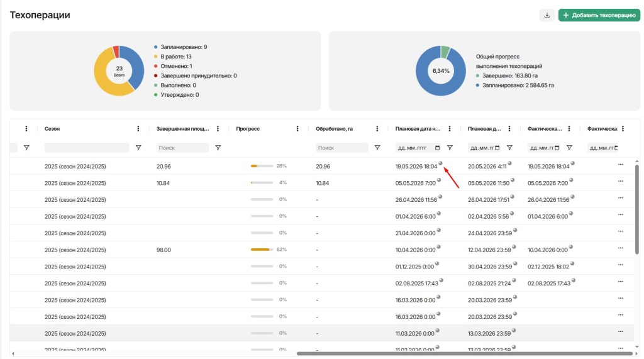The image size is (644, 359).
Task: Add a new техоперация with the green button
Action: click(599, 15)
